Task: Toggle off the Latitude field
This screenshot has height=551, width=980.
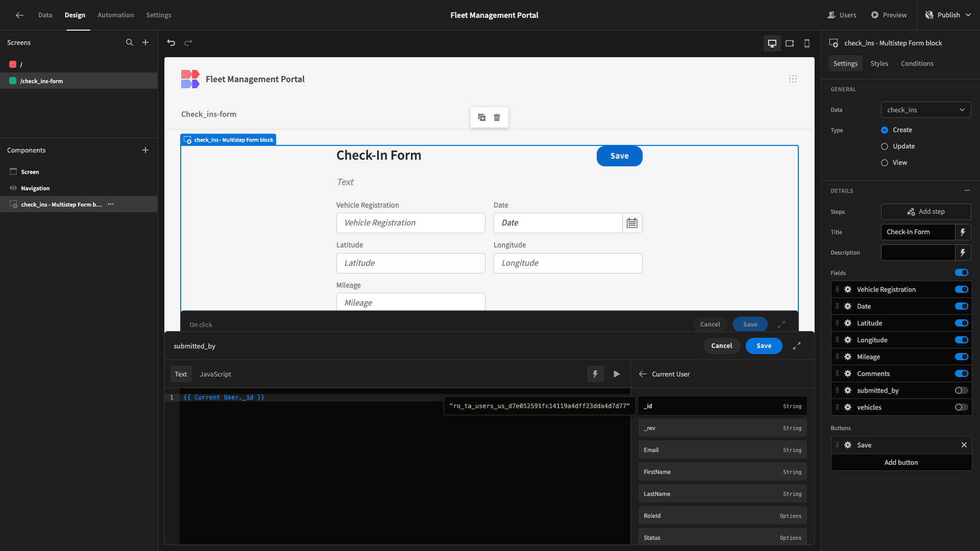Action: 962,323
